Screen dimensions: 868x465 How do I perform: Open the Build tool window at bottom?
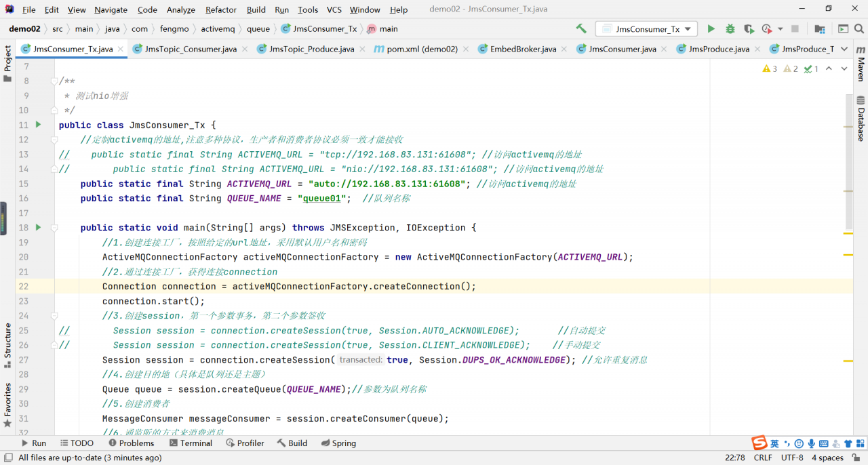(x=292, y=443)
